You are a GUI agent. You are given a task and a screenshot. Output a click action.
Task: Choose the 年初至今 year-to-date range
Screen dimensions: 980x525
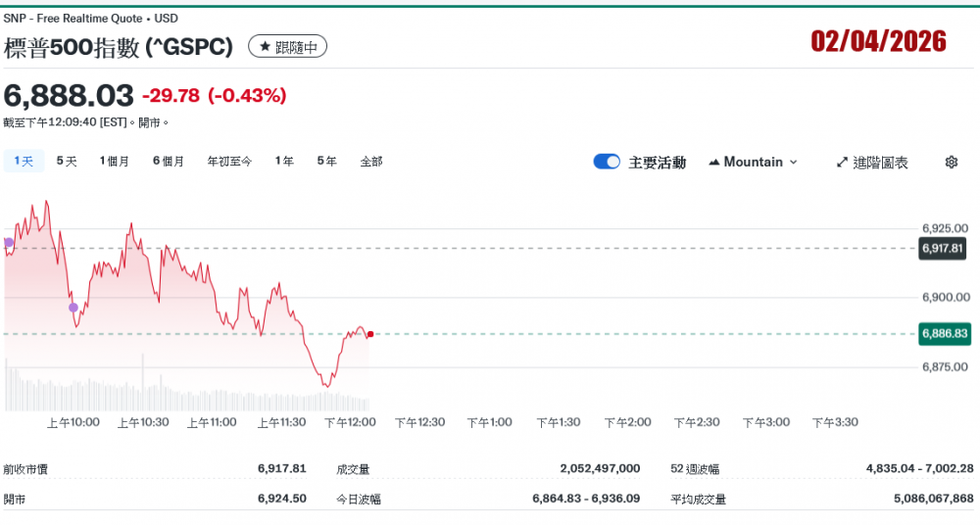point(229,162)
